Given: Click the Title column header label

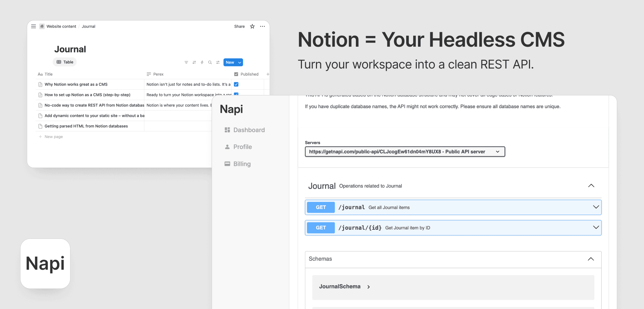Looking at the screenshot, I should 49,74.
